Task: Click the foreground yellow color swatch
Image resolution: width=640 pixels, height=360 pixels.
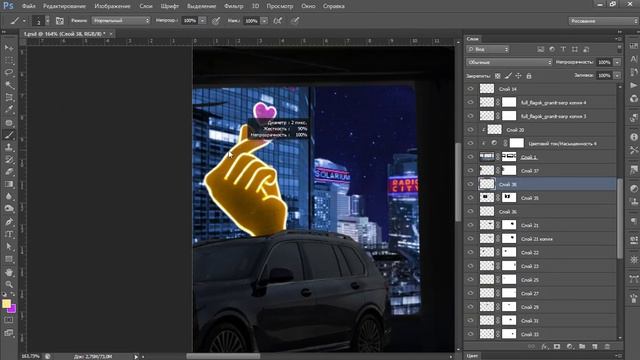Action: 6,303
